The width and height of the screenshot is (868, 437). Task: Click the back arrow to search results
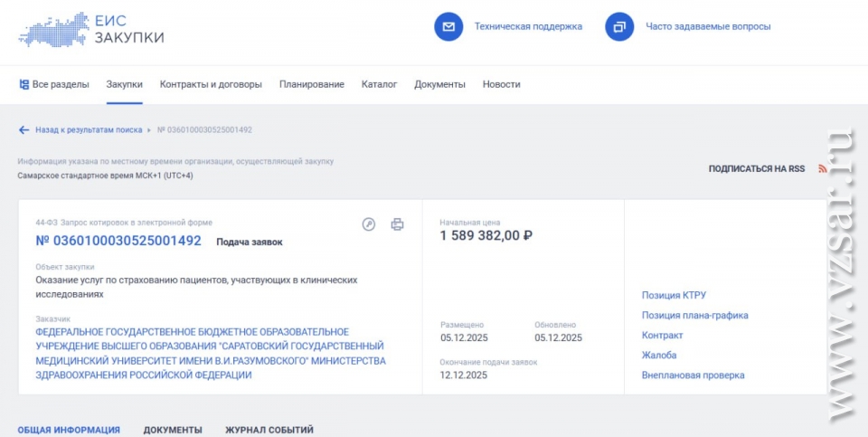[x=24, y=129]
